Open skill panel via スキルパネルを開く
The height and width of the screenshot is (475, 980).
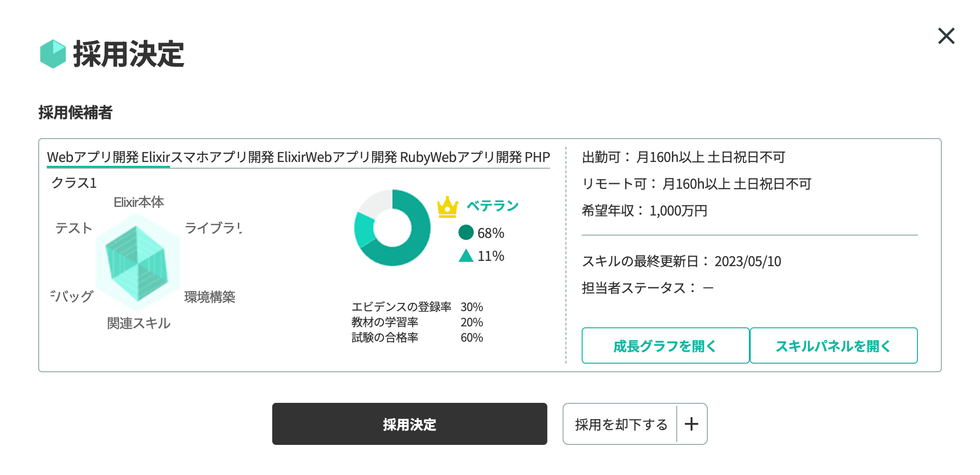click(833, 345)
